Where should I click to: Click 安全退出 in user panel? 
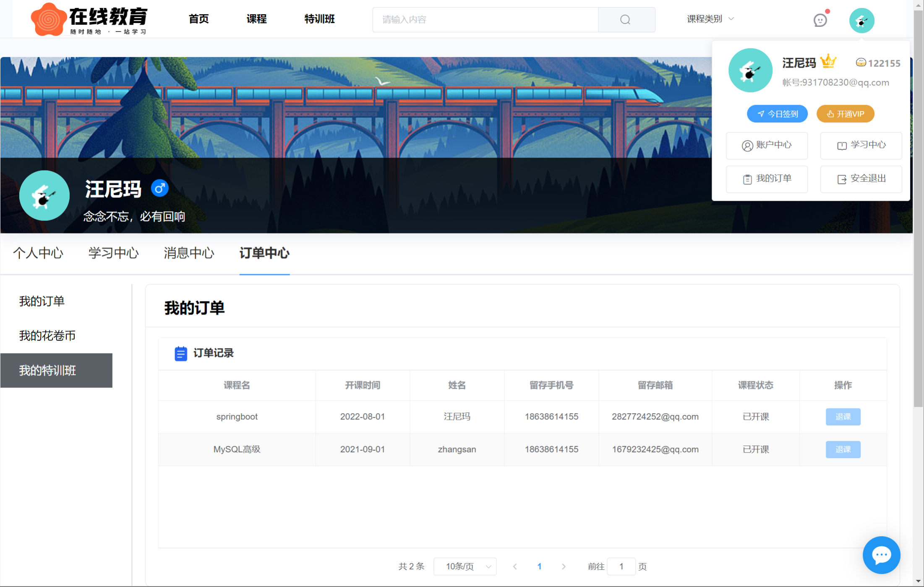861,179
